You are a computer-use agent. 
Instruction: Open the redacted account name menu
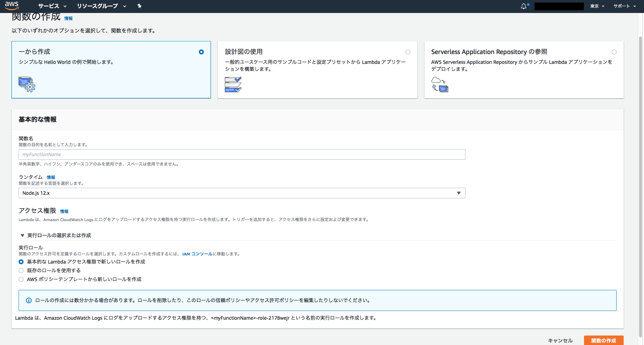pos(559,6)
